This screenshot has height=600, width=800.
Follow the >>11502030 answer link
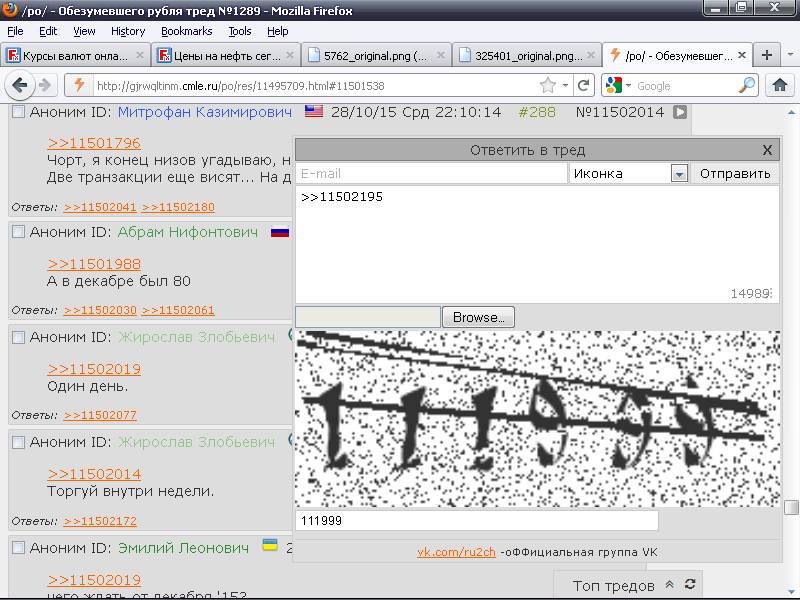tap(100, 310)
